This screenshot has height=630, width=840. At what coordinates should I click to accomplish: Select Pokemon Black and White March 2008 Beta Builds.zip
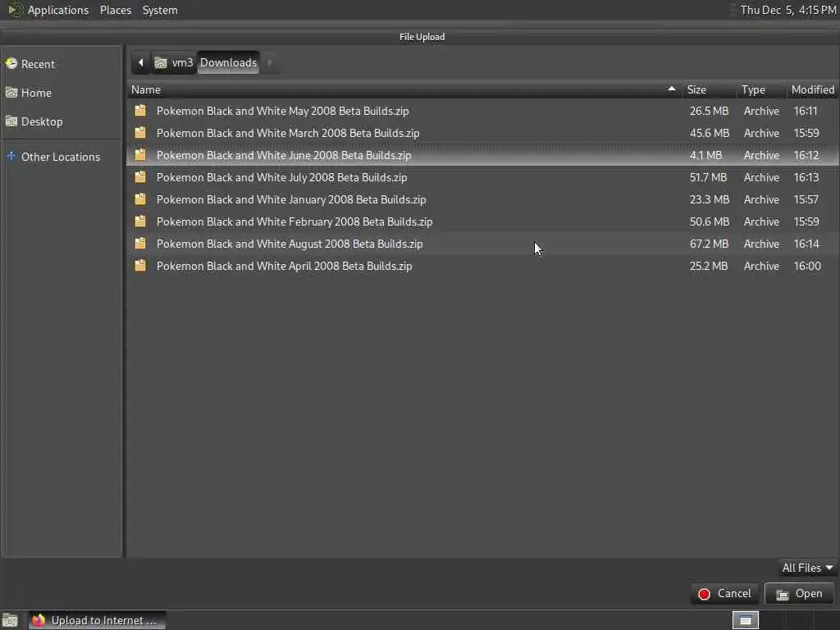pyautogui.click(x=482, y=133)
